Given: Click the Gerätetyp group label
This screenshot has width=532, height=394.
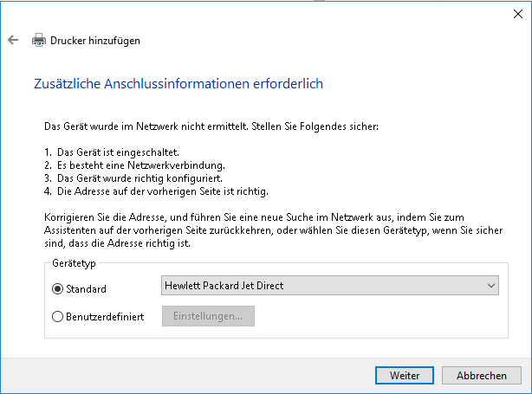Looking at the screenshot, I should pos(74,262).
